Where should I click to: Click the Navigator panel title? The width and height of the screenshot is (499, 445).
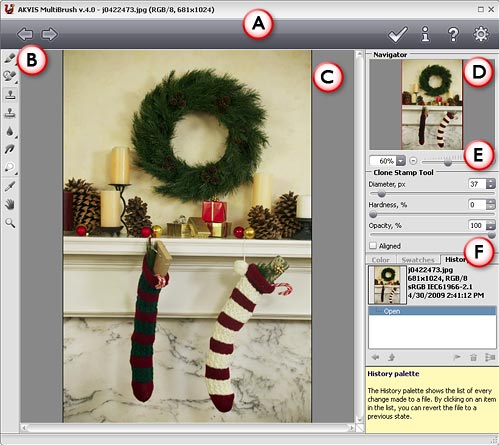(x=390, y=55)
